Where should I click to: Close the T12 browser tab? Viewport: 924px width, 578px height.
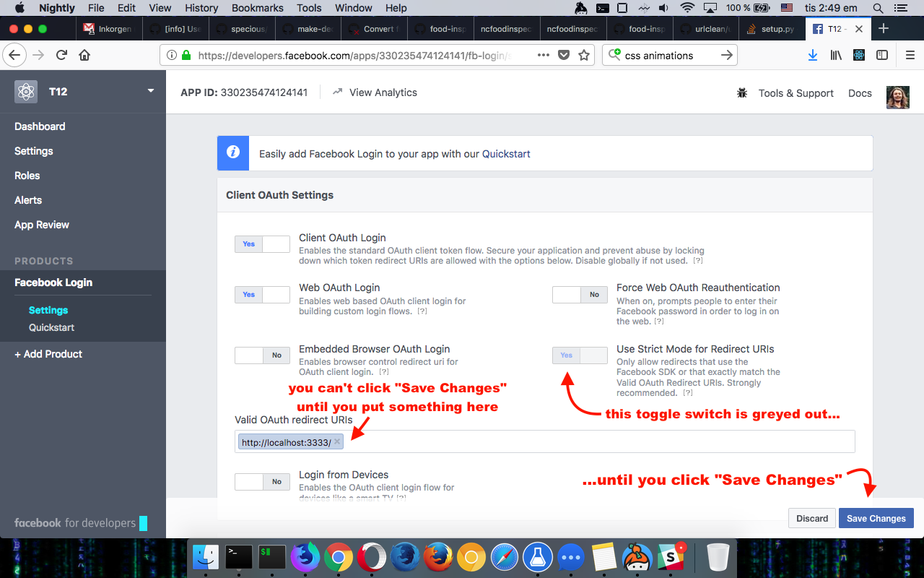(859, 29)
